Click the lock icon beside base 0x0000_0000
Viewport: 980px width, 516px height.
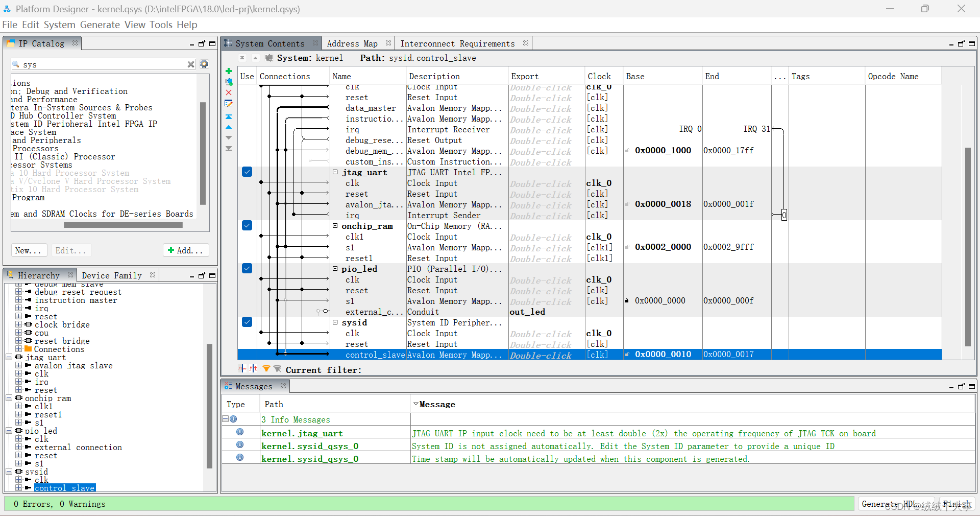click(x=627, y=301)
